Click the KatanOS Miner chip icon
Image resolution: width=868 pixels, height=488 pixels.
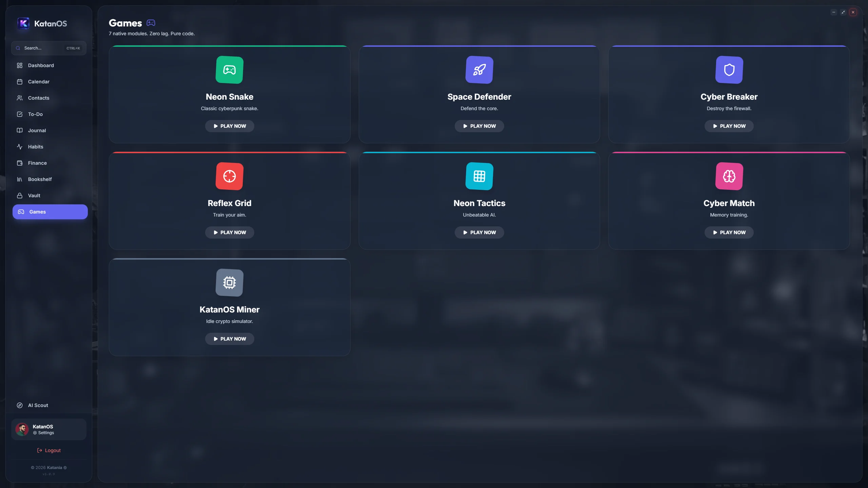230,283
